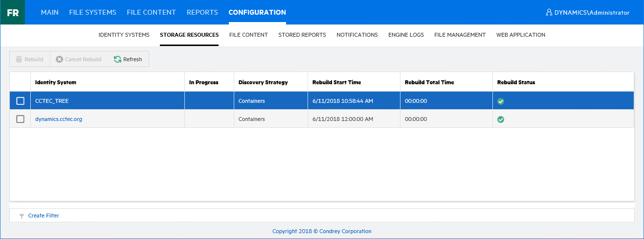
Task: Sort by Rebuild Start Time column header
Action: click(336, 82)
